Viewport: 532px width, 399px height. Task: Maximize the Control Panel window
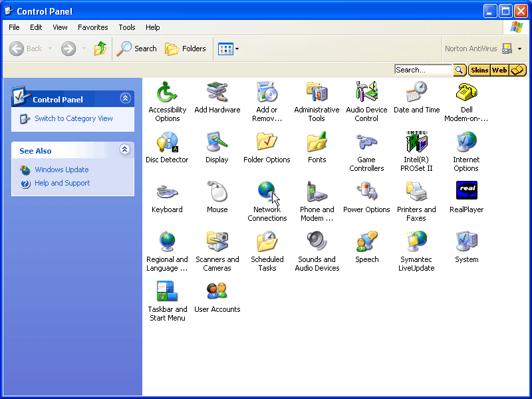pyautogui.click(x=505, y=11)
